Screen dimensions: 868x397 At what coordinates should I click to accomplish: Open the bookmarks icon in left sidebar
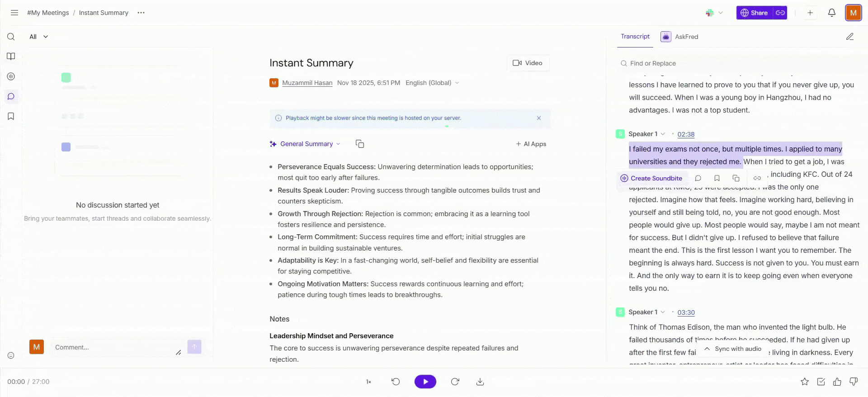click(x=11, y=116)
